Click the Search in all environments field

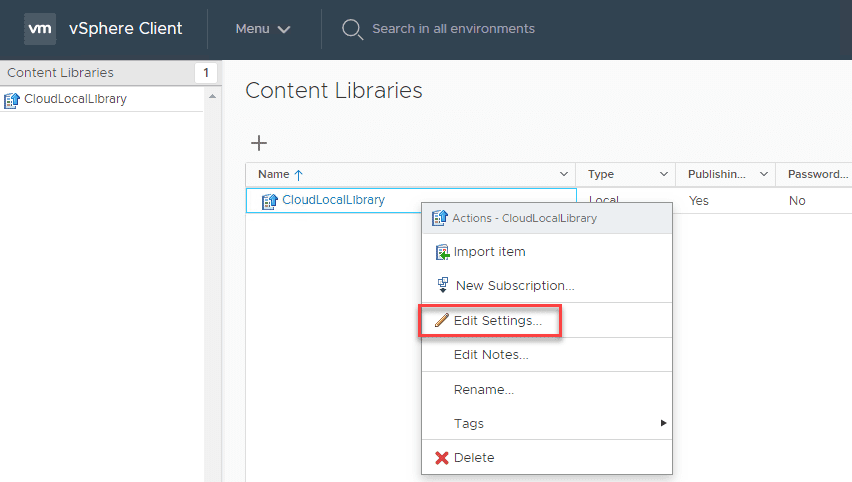point(453,29)
